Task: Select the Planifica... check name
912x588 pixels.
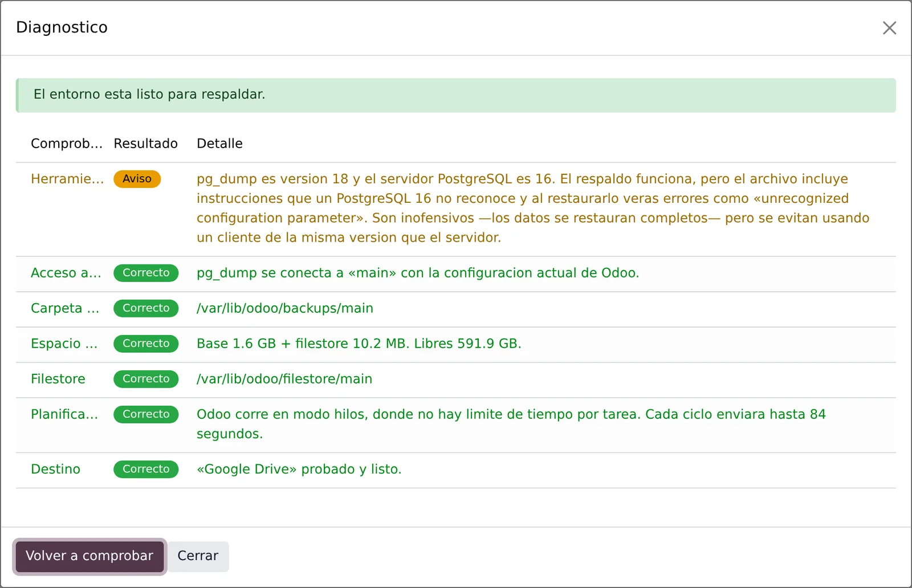Action: coord(64,414)
